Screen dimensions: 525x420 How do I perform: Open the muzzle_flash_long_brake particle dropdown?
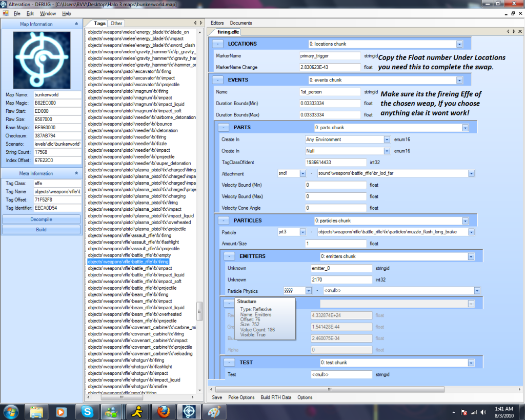471,232
